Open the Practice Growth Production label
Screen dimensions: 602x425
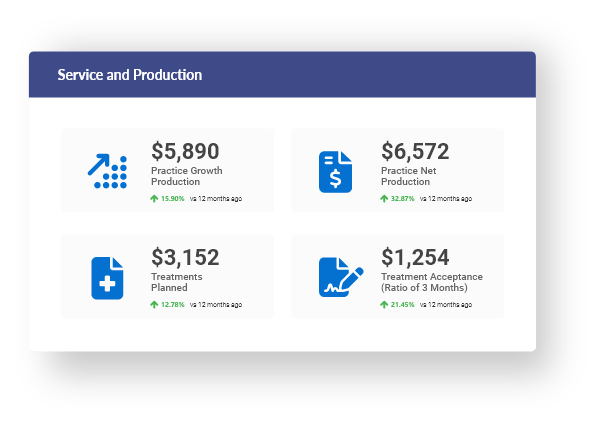(x=187, y=176)
